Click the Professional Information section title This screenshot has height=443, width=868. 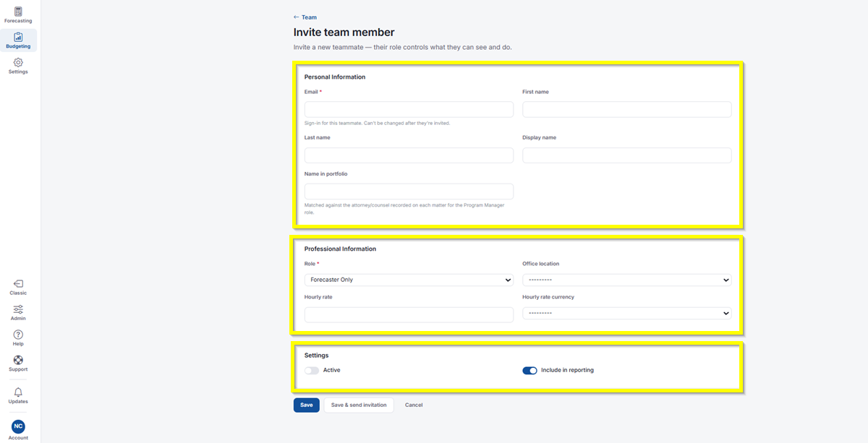(340, 249)
